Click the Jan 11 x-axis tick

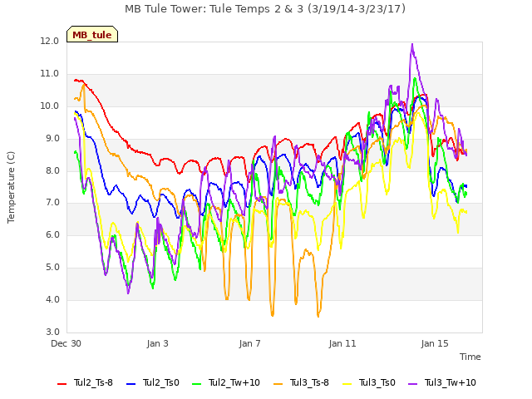[342, 343]
